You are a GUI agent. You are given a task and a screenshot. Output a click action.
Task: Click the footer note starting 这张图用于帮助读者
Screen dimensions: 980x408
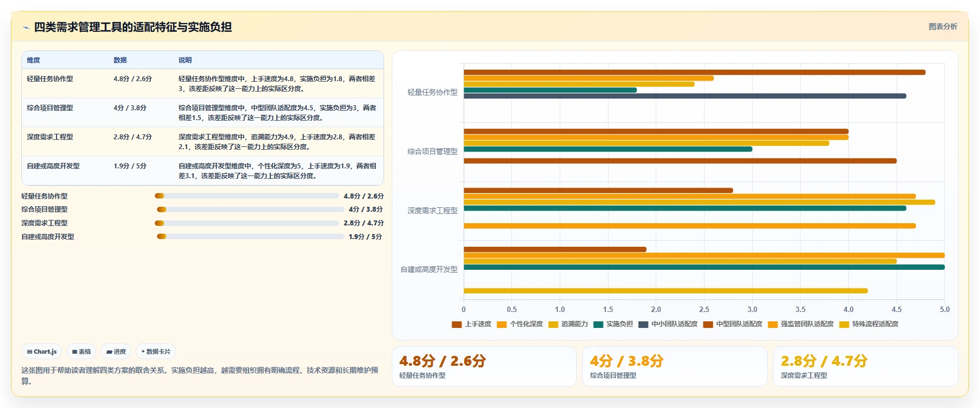click(x=200, y=376)
